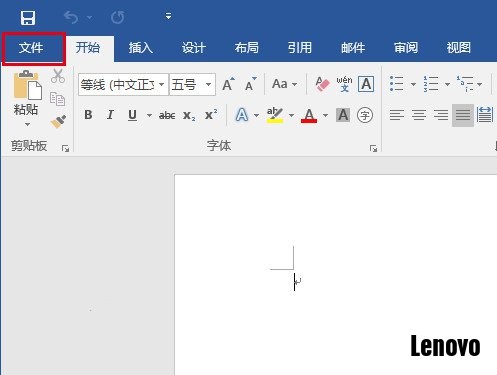Screen dimensions: 497x375
Task: Open the font name dropdown 等线
Action: (x=123, y=85)
